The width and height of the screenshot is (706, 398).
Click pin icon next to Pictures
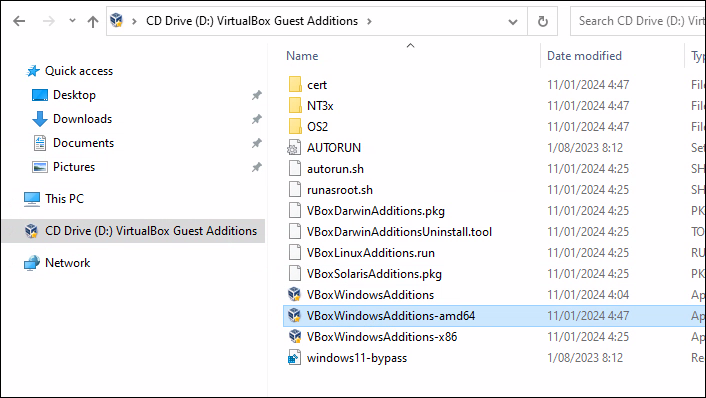[256, 167]
